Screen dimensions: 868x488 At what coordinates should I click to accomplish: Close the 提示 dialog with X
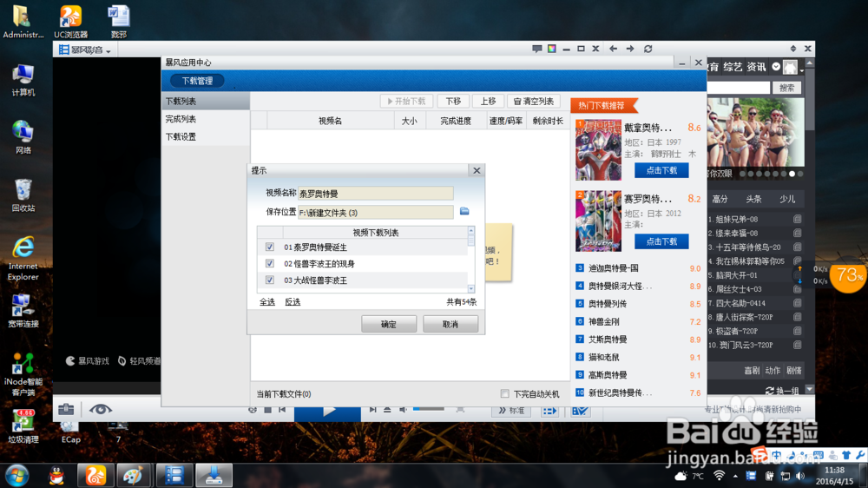(477, 170)
